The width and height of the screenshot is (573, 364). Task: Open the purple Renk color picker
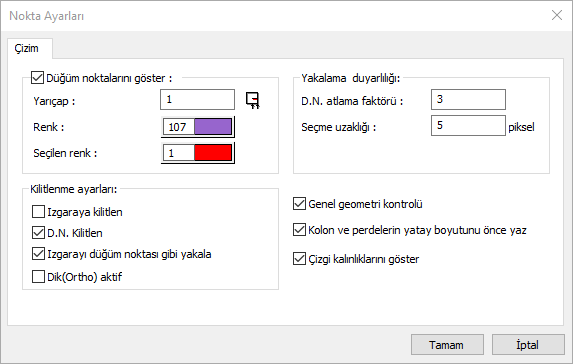pyautogui.click(x=213, y=127)
